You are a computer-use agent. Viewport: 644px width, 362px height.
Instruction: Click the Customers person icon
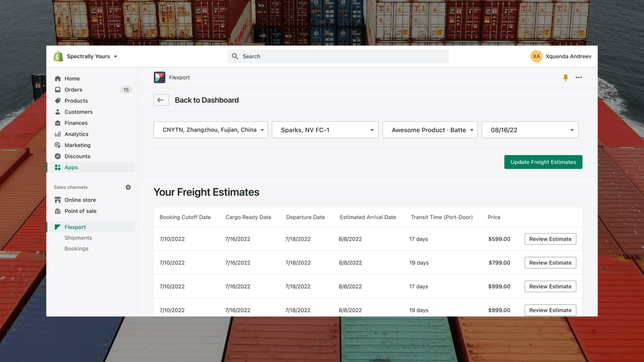58,112
